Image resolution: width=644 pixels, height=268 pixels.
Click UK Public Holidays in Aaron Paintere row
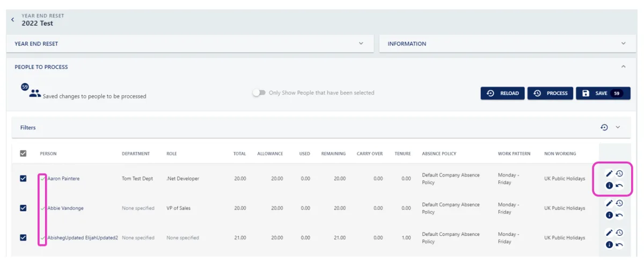pos(565,178)
